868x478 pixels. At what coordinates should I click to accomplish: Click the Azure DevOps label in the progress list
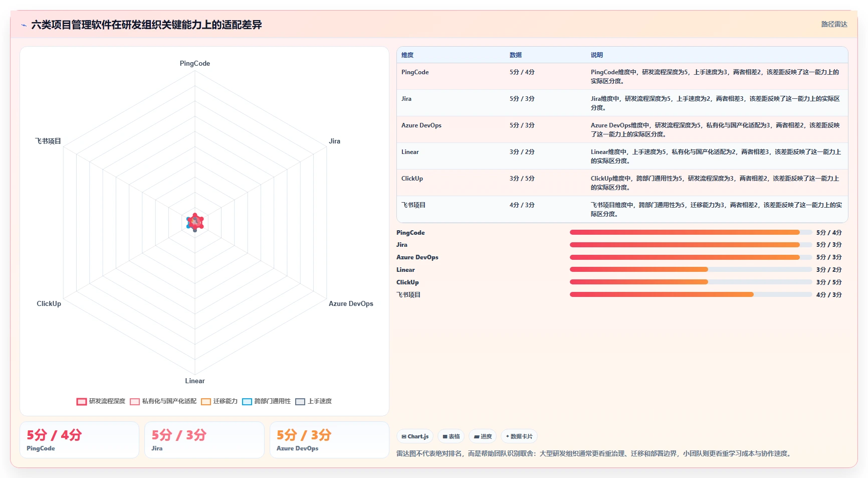pyautogui.click(x=417, y=257)
